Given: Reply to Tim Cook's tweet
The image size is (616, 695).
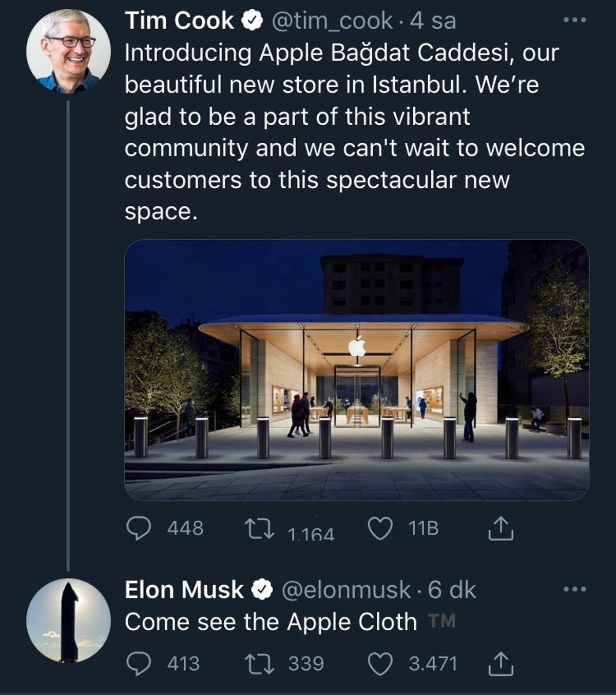Looking at the screenshot, I should [x=139, y=529].
